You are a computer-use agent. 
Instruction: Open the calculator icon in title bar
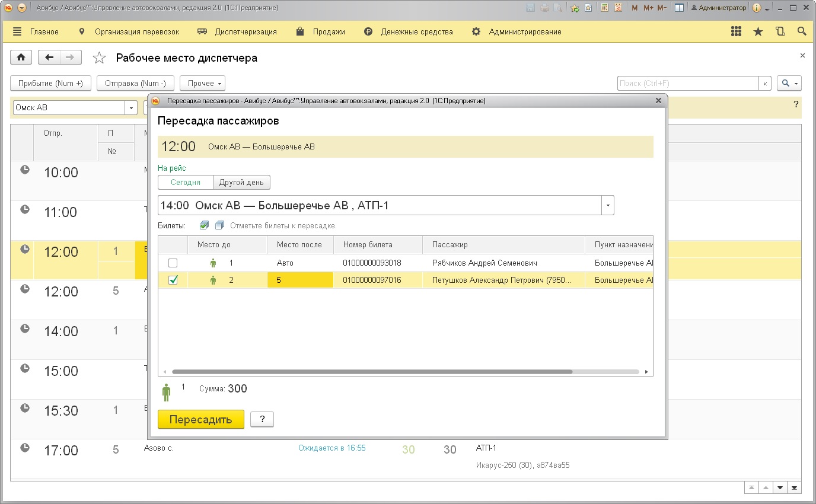point(604,8)
